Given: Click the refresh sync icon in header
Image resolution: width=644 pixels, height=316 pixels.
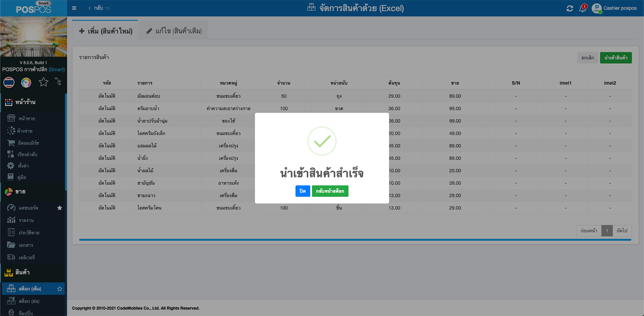Looking at the screenshot, I should click(570, 8).
